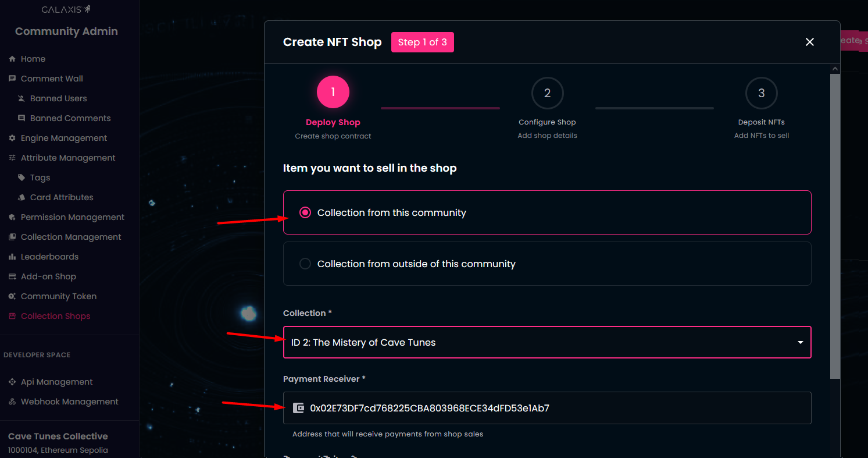Select 'Collection from outside of this community' option
The height and width of the screenshot is (458, 868).
[305, 264]
